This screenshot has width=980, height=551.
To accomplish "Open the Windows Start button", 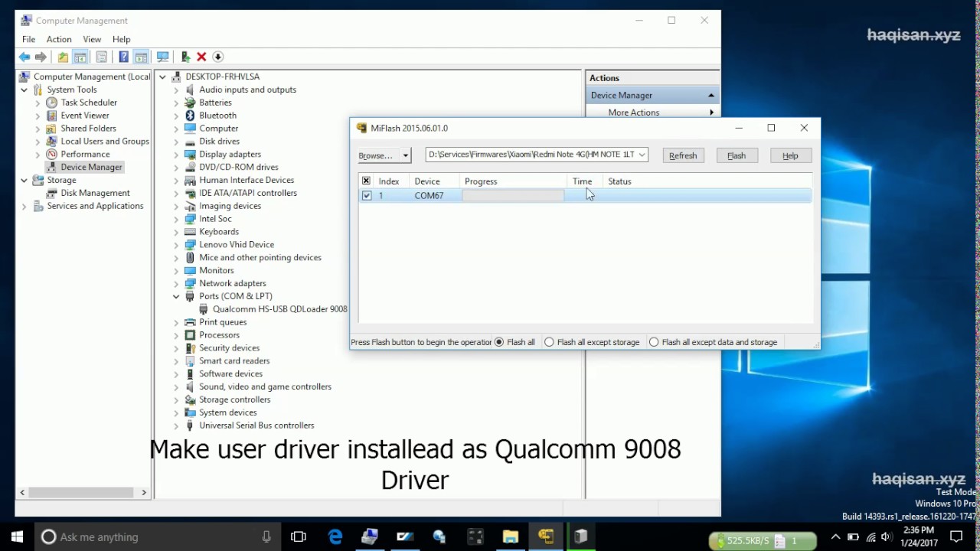I will pyautogui.click(x=17, y=537).
